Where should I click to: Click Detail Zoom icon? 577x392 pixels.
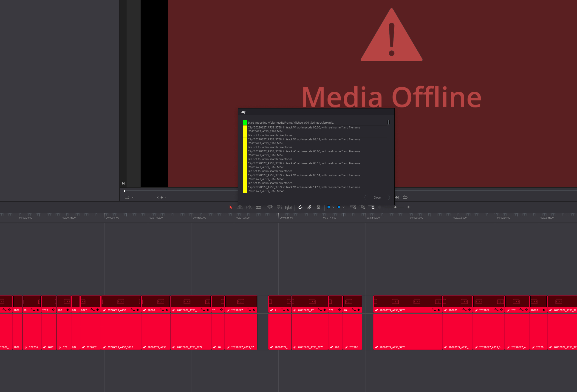pos(362,207)
